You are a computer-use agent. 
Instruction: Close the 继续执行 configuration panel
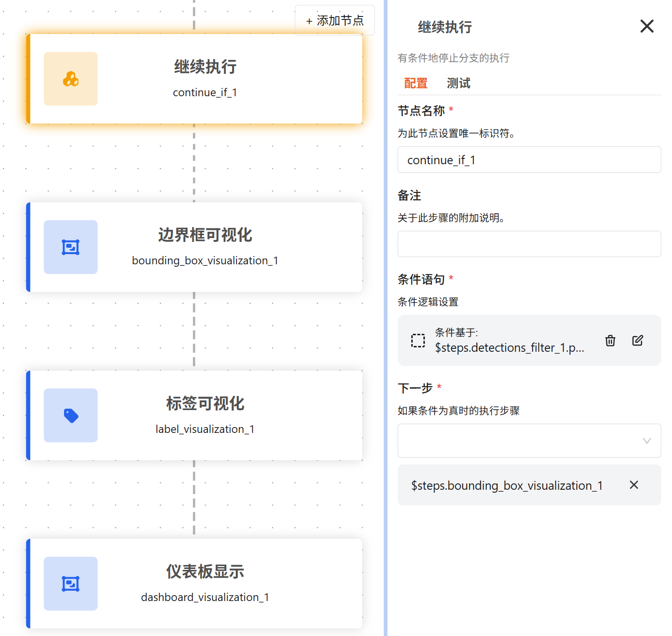pos(647,26)
